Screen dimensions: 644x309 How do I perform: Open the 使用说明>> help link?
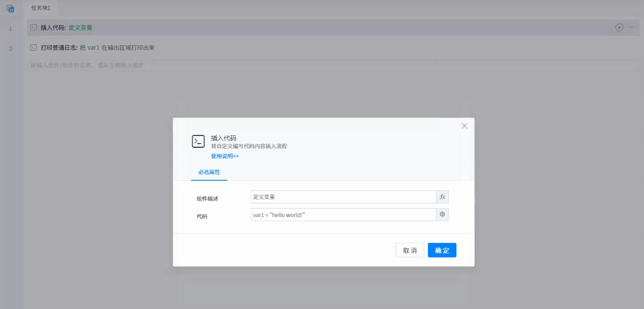(225, 156)
